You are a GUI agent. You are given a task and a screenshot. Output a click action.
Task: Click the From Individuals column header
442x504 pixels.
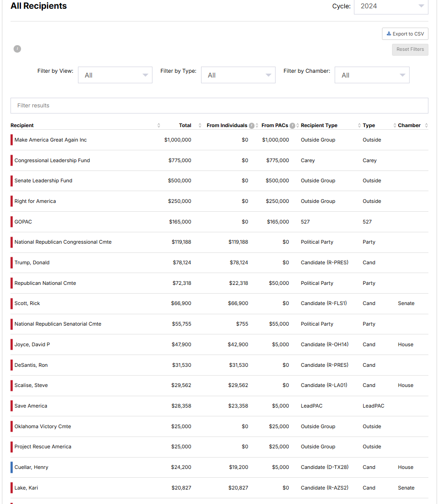pyautogui.click(x=226, y=125)
